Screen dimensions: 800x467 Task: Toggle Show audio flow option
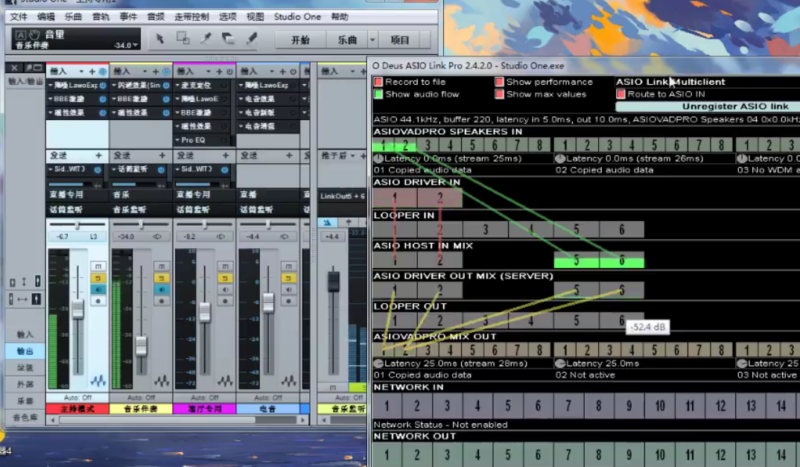(x=379, y=94)
